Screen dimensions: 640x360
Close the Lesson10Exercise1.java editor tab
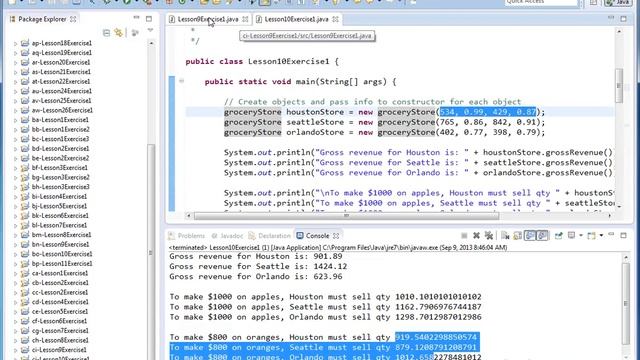[335, 19]
